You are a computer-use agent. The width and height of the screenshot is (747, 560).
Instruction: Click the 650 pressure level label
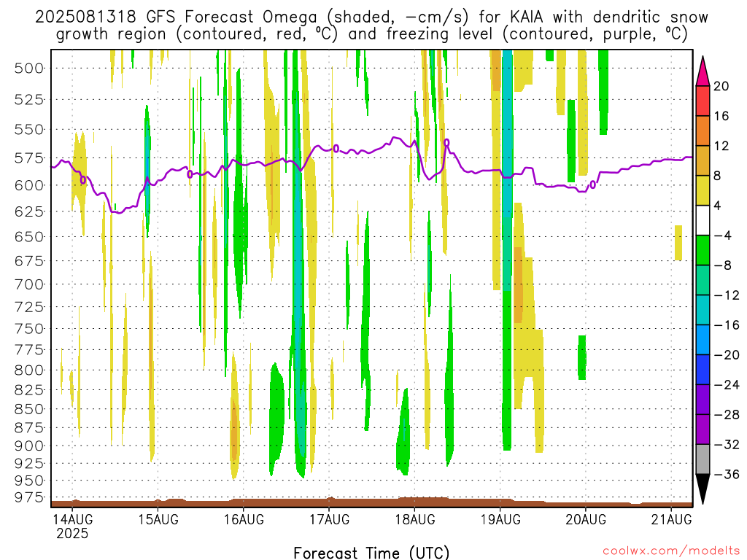28,236
